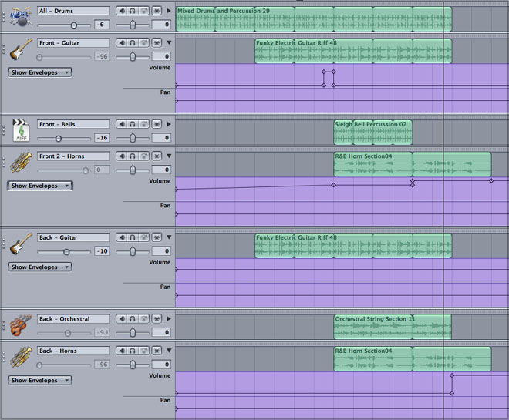Click the trumpet icon on Front 2 - Horns track
The image size is (509, 420).
pos(21,163)
